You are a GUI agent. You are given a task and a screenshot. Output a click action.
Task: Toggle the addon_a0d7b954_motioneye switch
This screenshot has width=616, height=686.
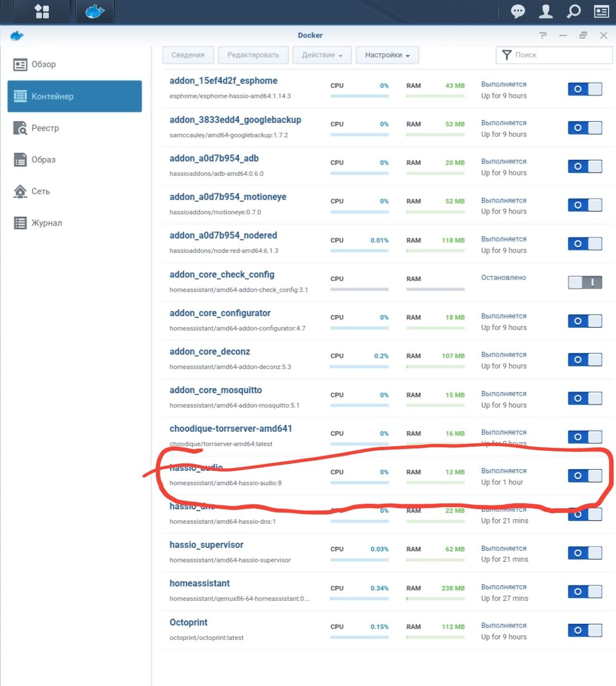(x=585, y=205)
